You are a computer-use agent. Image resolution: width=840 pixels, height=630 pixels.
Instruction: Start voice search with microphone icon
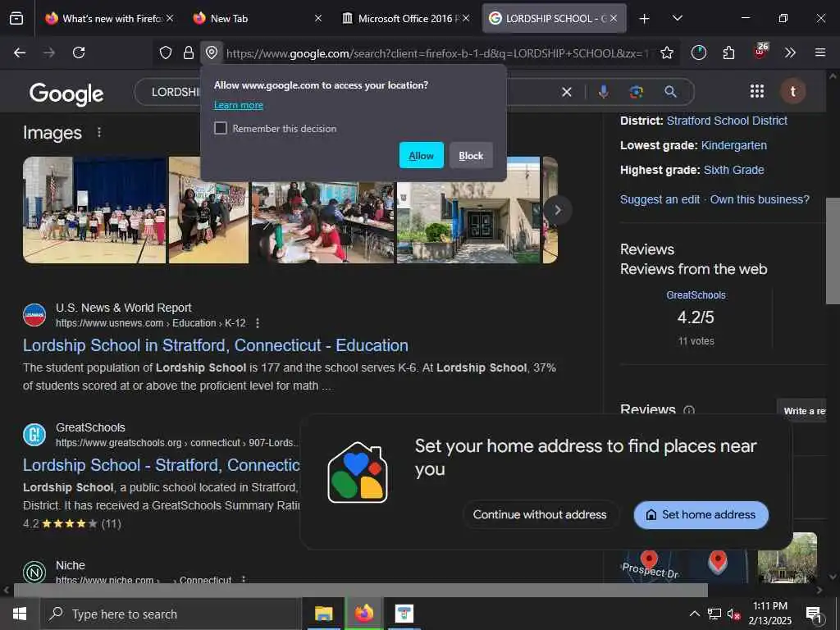603,92
